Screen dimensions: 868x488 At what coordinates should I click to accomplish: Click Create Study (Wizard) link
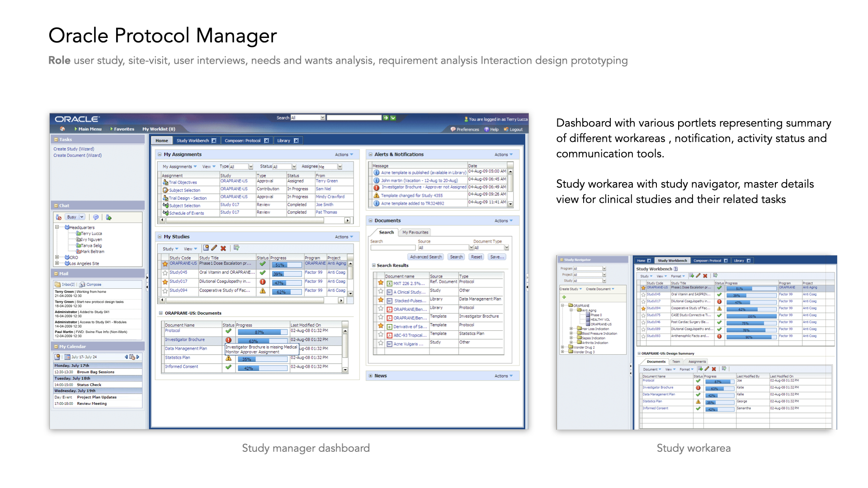[x=74, y=149]
